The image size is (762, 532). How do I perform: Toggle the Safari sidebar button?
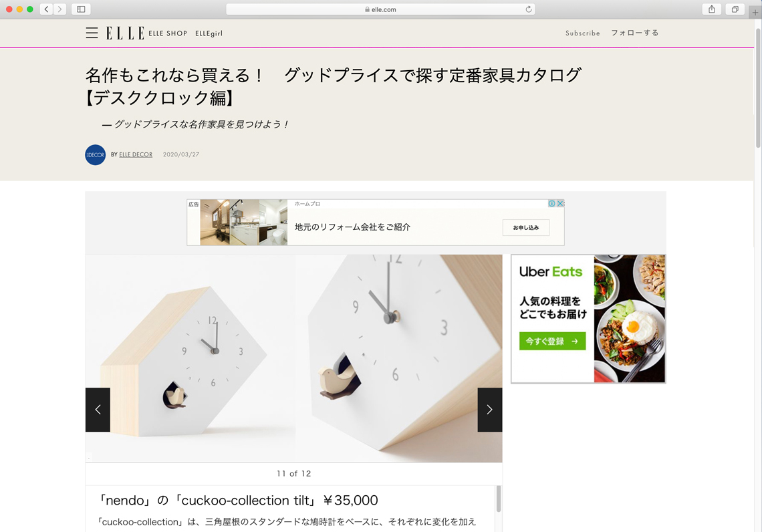click(x=81, y=9)
